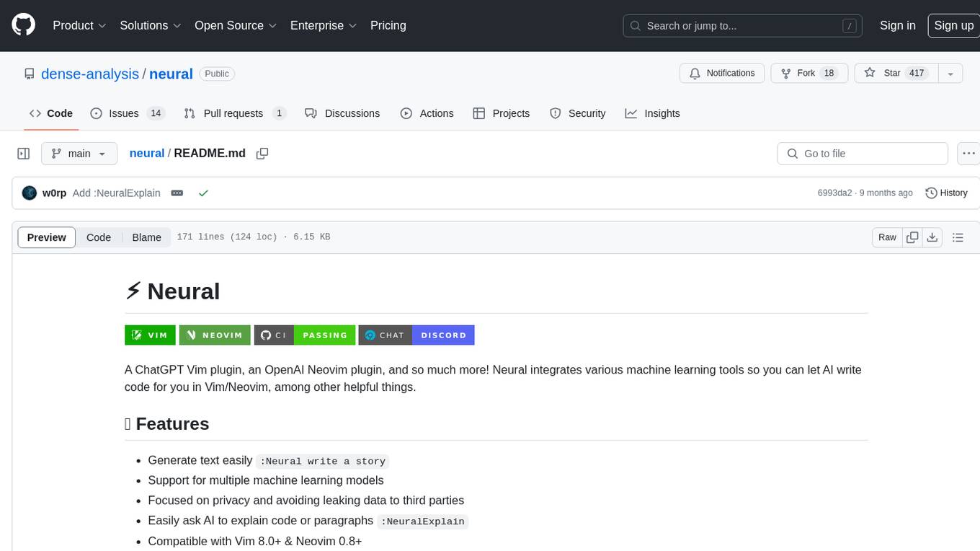Focus the Go to file field
The image size is (980, 551).
(x=863, y=154)
